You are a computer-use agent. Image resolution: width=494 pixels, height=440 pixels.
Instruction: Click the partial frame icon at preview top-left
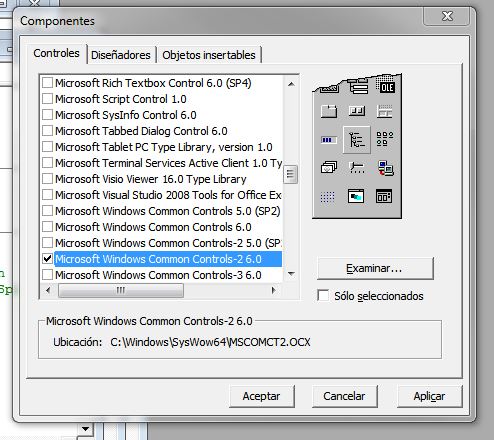(x=329, y=88)
